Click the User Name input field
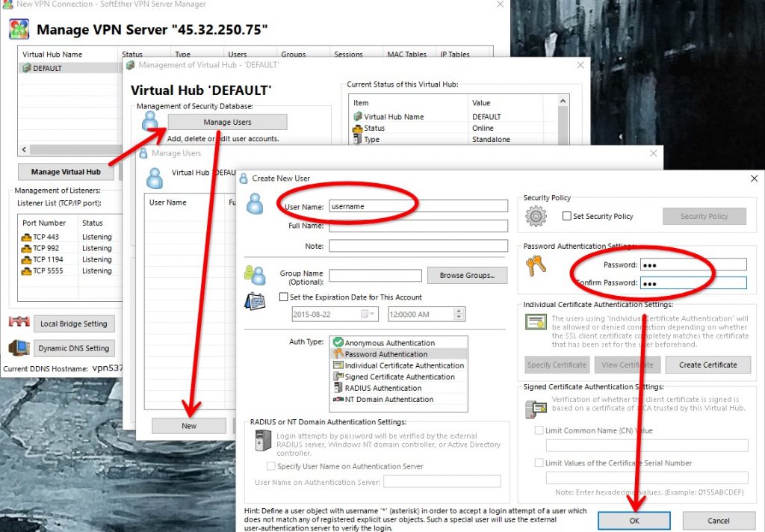Image resolution: width=765 pixels, height=532 pixels. (418, 206)
